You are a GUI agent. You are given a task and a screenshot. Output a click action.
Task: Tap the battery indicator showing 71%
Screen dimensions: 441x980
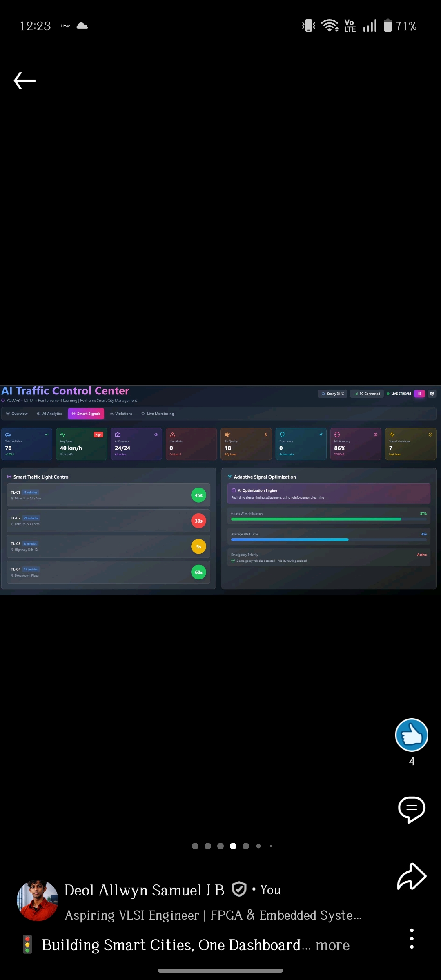400,26
